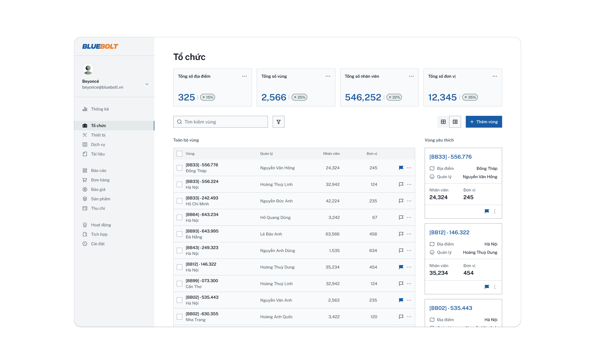Tick checkbox for BB33-242.493 Hồ Chí Minh row
This screenshot has height=364, width=595.
179,201
